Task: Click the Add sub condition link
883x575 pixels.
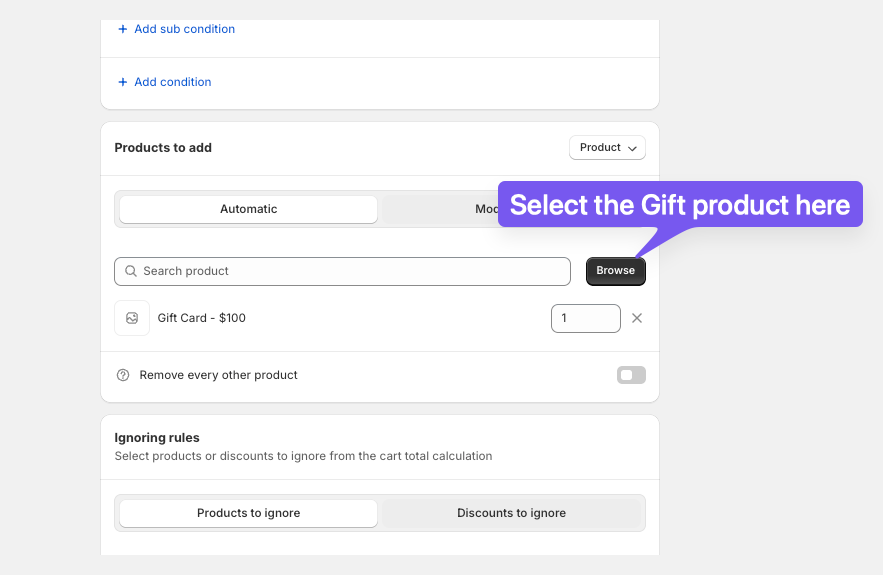Action: 184,29
